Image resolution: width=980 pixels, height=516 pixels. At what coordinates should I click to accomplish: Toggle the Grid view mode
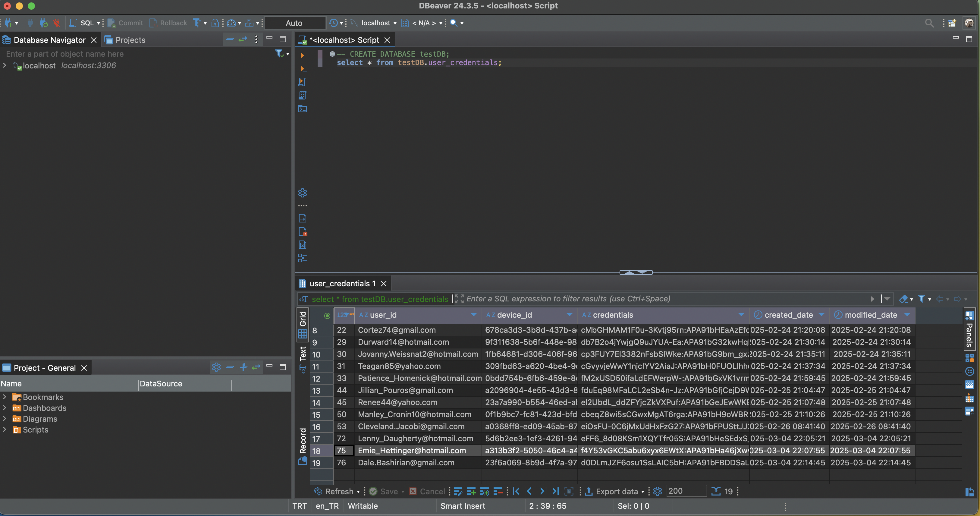pyautogui.click(x=303, y=325)
